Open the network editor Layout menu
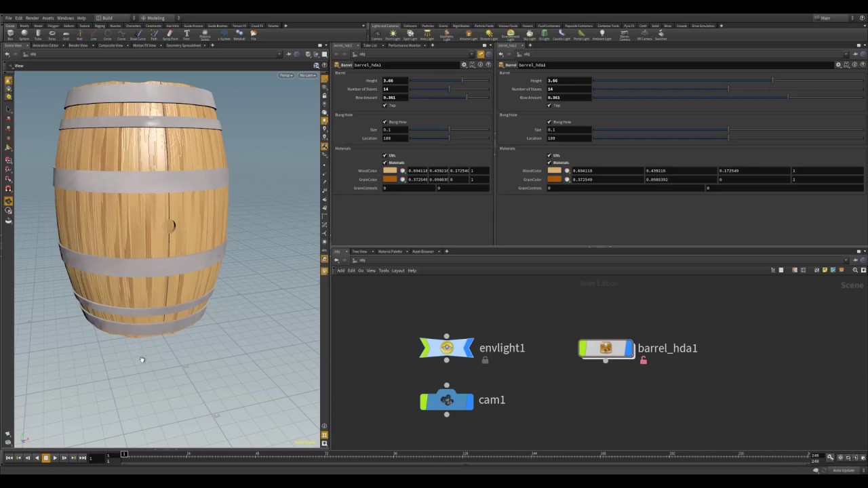This screenshot has height=488, width=868. pos(397,270)
